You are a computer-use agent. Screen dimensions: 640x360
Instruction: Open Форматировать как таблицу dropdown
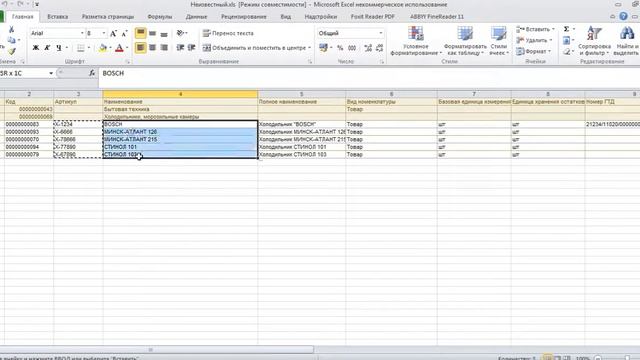tap(465, 41)
